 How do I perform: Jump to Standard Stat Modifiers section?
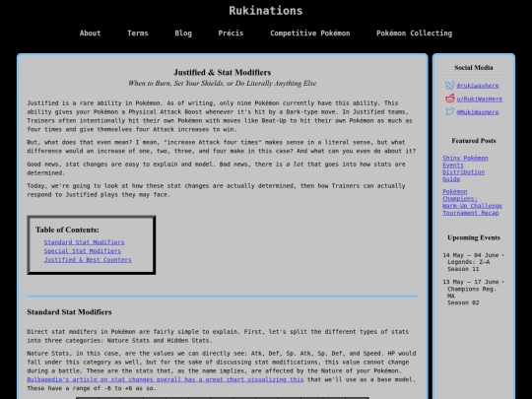click(x=84, y=242)
